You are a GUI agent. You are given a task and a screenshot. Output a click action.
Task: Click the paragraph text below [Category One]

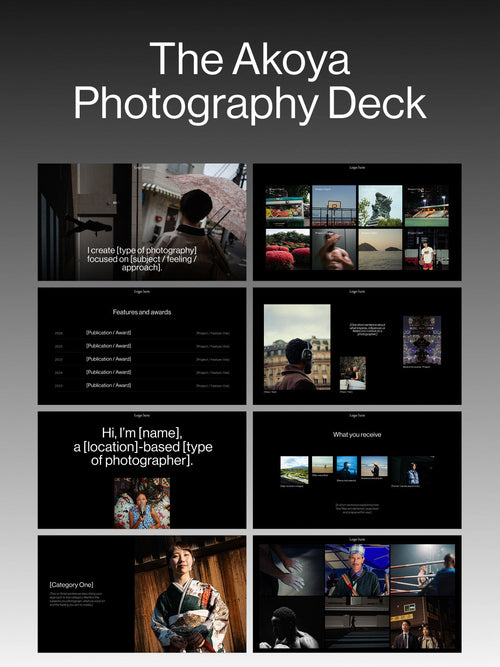pos(77,599)
